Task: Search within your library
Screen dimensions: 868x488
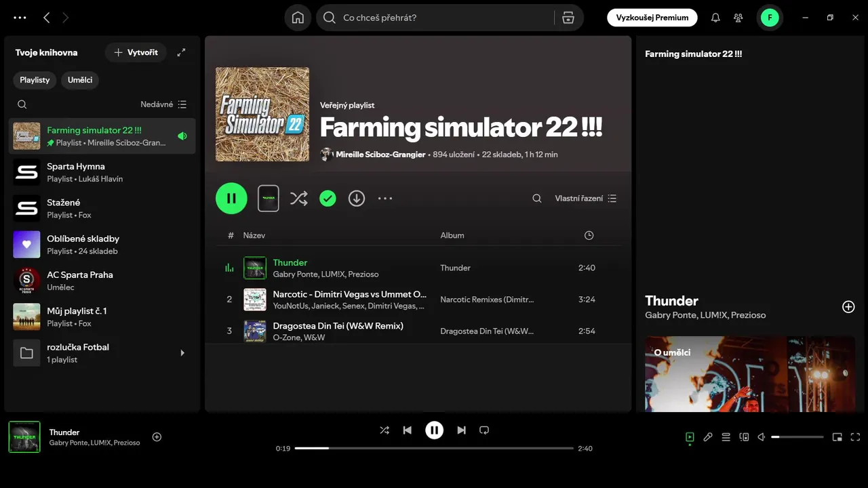Action: [22, 104]
